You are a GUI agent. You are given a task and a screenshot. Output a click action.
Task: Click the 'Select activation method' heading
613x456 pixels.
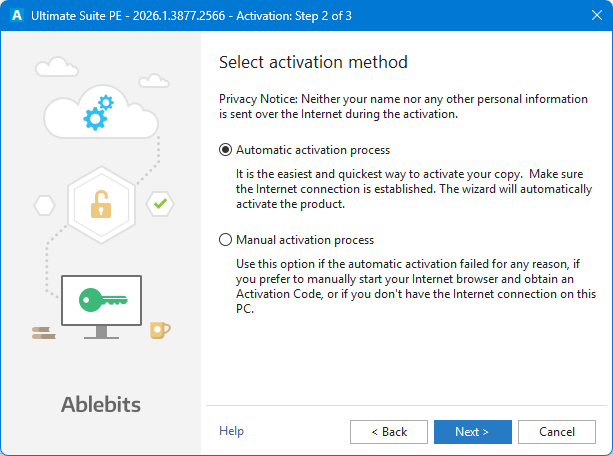coord(313,62)
